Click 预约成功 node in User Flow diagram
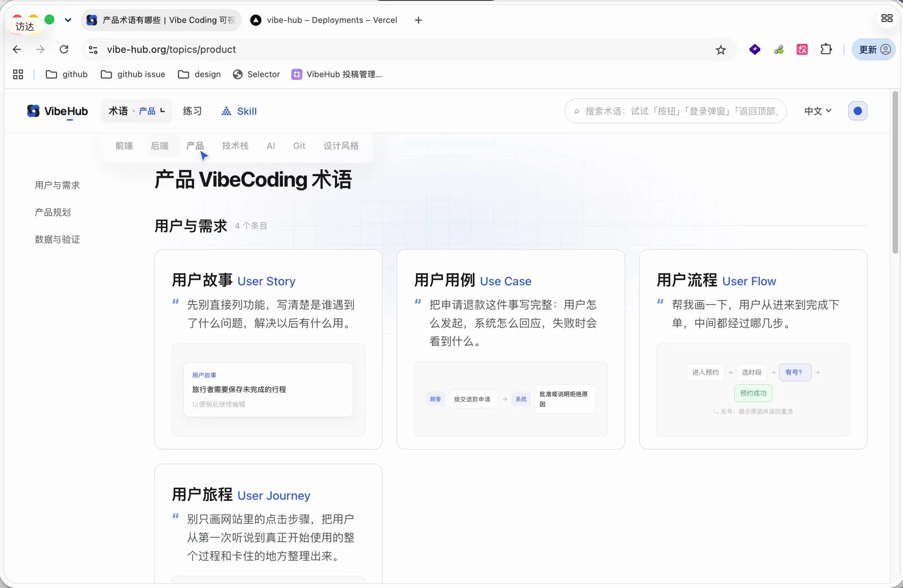Screen dimensions: 903x588 click(x=753, y=393)
